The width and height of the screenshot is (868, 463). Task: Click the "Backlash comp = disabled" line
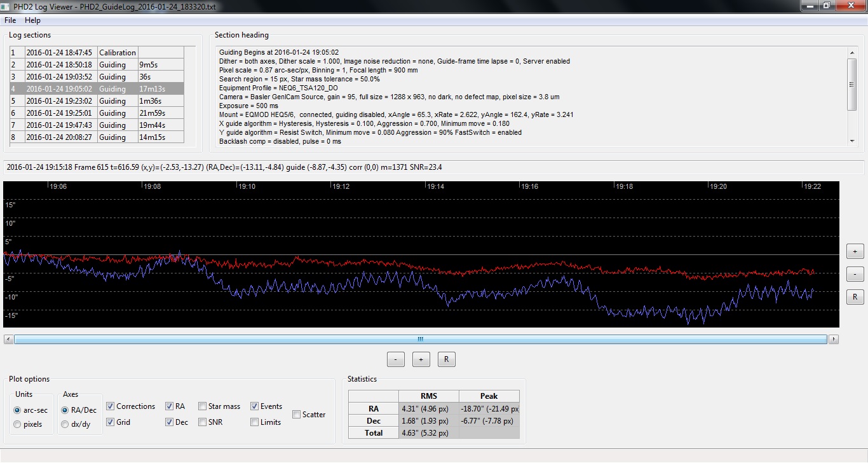click(x=280, y=141)
